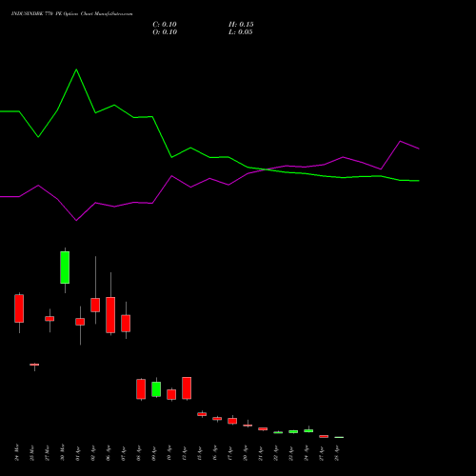Viewport: 476px width, 476px height.
Task: Click the red candlestick above 24 Mar
Action: pos(19,308)
